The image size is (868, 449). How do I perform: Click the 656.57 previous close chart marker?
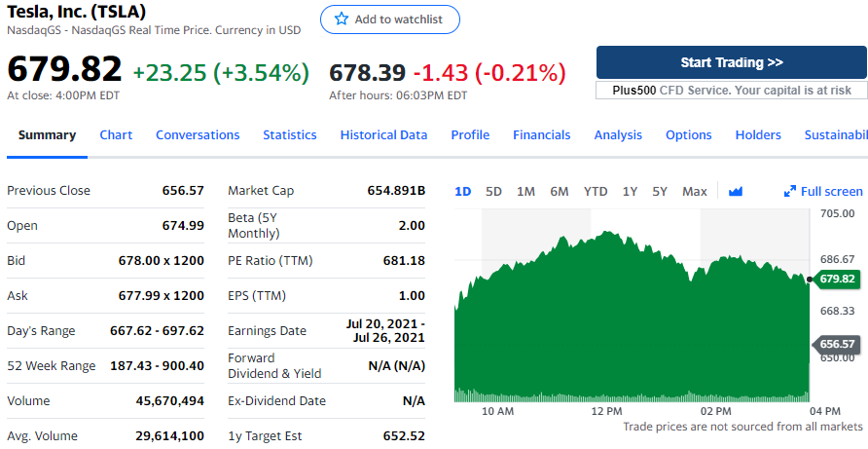pos(836,344)
